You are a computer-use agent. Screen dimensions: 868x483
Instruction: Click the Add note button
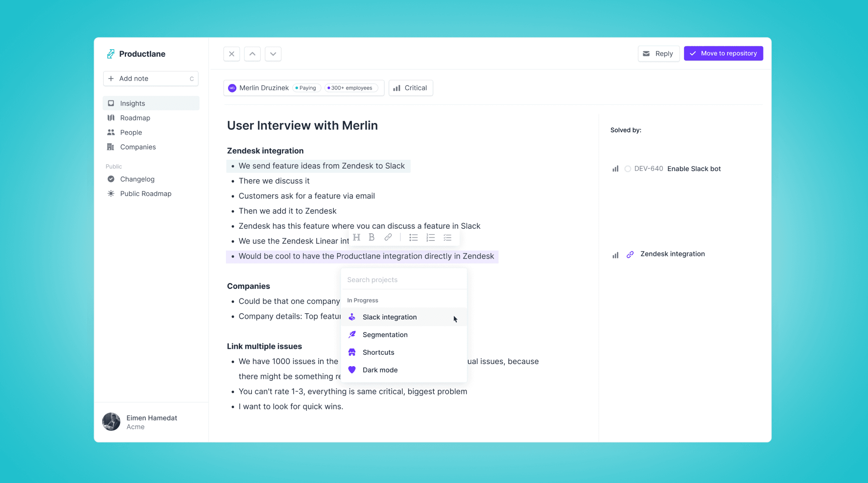pyautogui.click(x=151, y=79)
